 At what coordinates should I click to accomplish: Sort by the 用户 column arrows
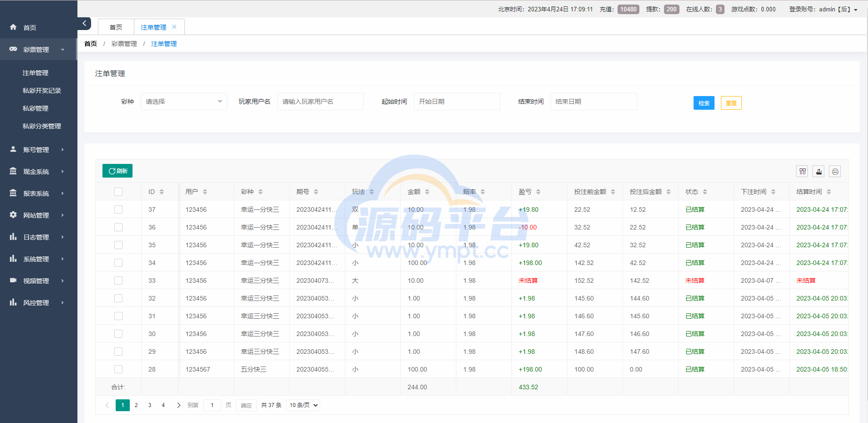(x=205, y=192)
